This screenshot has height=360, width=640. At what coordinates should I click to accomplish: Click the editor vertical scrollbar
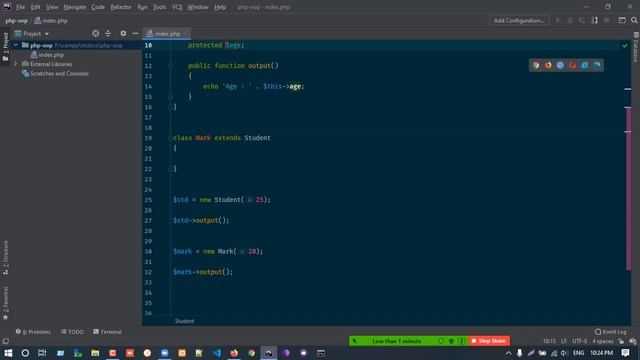628,188
